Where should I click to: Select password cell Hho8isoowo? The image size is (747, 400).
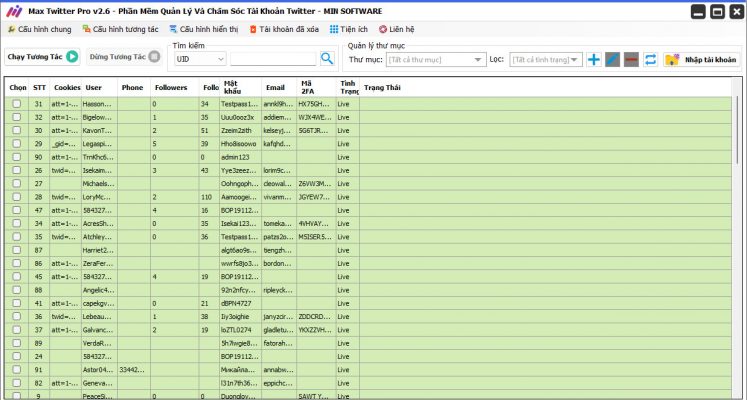point(240,144)
